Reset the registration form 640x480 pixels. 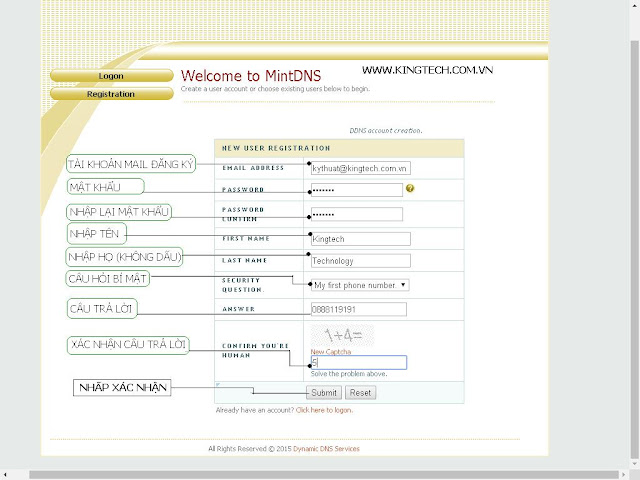click(x=360, y=393)
